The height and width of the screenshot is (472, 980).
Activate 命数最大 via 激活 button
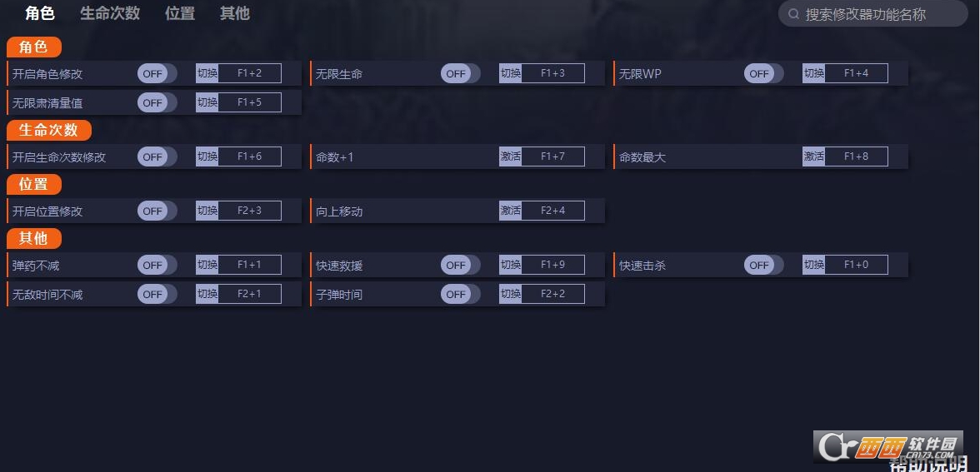[x=813, y=157]
